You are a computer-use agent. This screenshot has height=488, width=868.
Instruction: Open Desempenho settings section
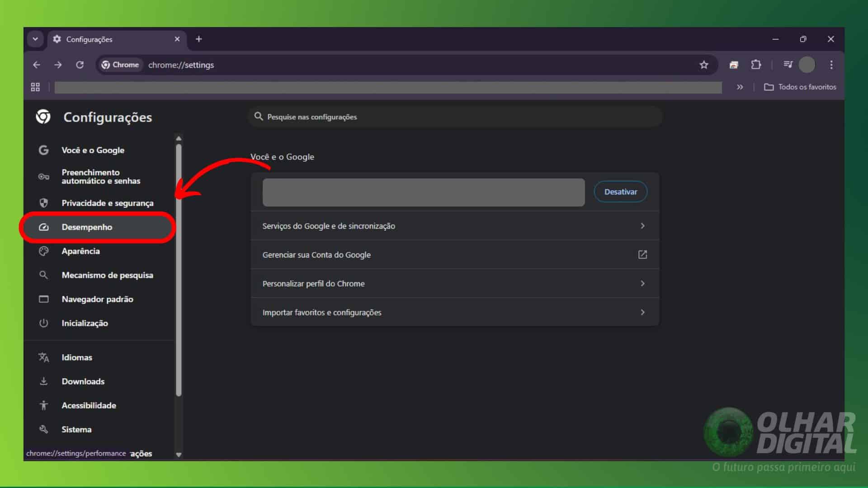pos(98,227)
